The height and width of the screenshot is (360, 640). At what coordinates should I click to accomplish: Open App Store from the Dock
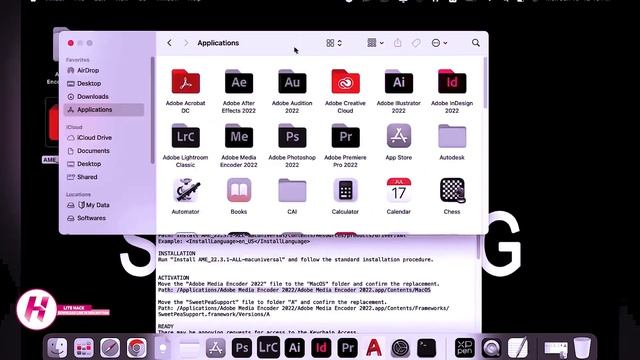coord(216,348)
